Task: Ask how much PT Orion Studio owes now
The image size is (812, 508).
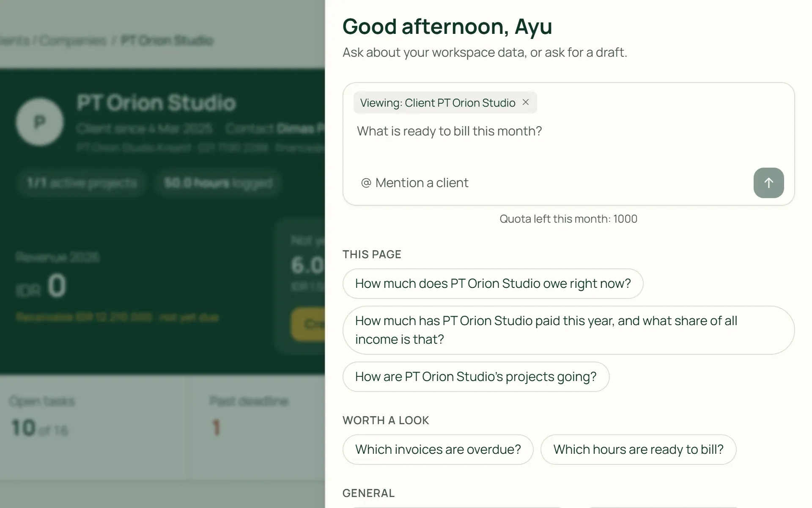Action: (493, 284)
